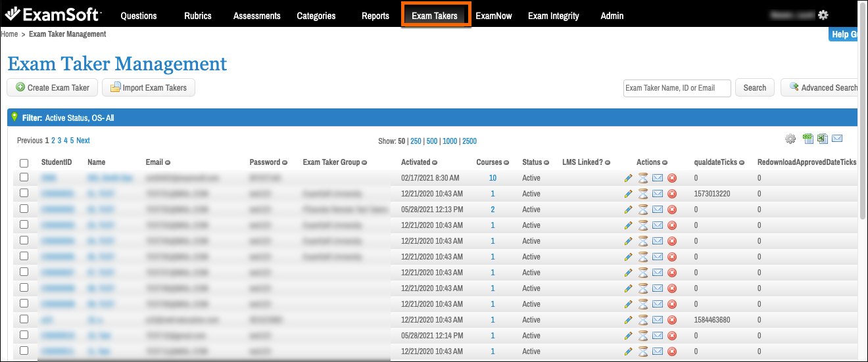Click the green filter pin icon
Viewport: 868px width, 362px height.
(x=14, y=117)
